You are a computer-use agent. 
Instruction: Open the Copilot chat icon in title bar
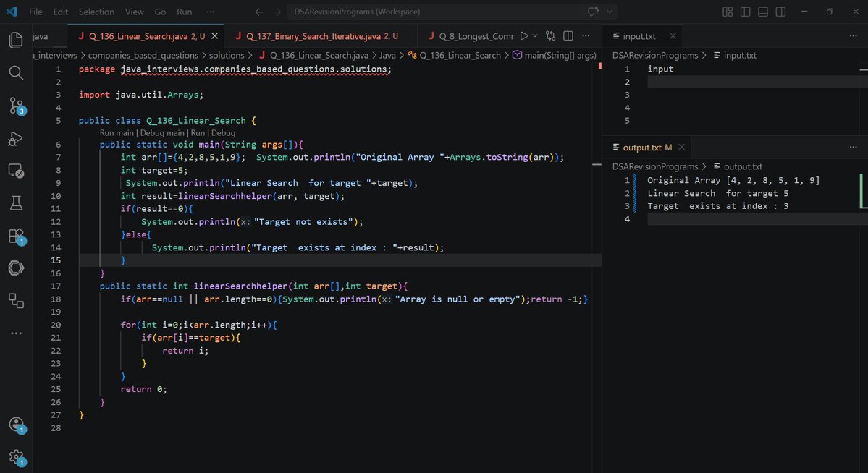(x=594, y=12)
